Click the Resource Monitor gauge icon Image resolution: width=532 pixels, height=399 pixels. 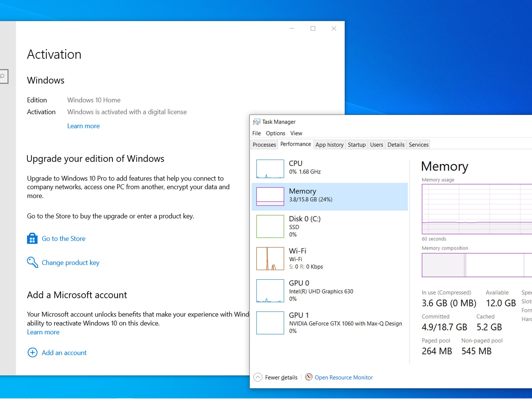pos(309,377)
